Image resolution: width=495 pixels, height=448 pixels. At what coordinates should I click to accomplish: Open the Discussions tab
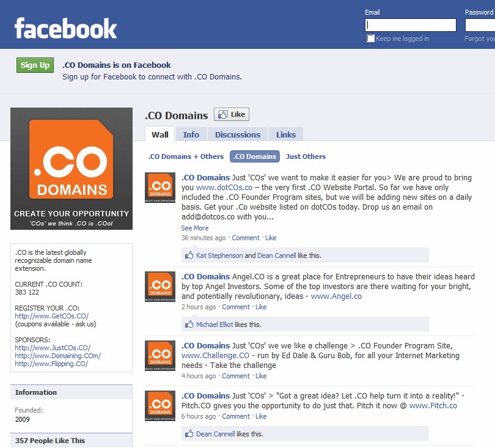[x=238, y=134]
